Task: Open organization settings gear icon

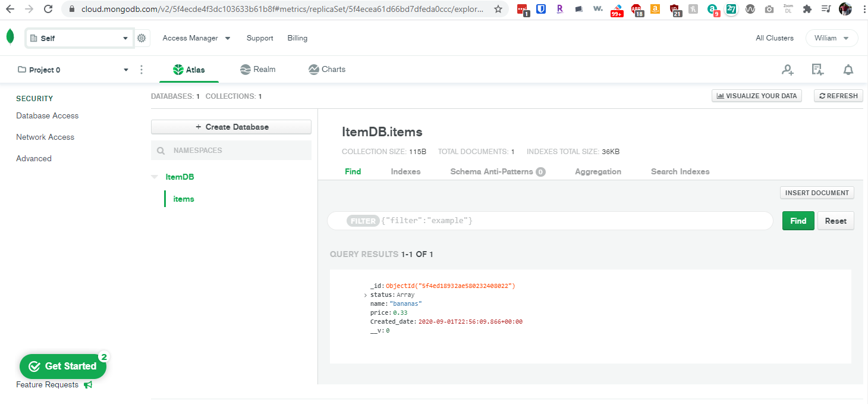Action: (x=141, y=38)
